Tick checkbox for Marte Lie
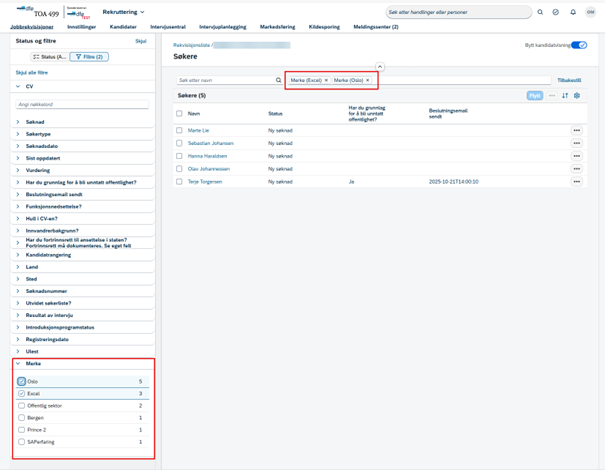605x470 pixels. [179, 130]
